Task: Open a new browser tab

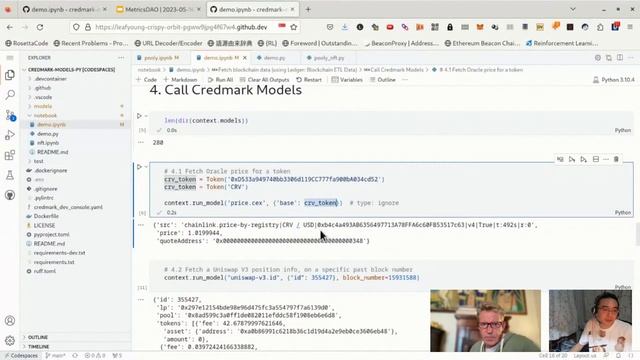Action: [x=308, y=9]
